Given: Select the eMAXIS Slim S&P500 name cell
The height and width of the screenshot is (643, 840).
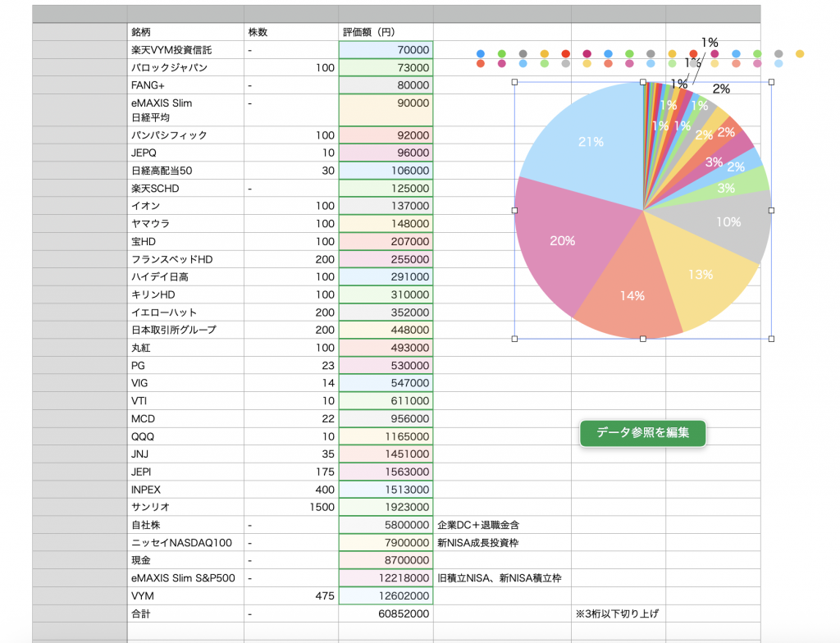Looking at the screenshot, I should [x=185, y=578].
